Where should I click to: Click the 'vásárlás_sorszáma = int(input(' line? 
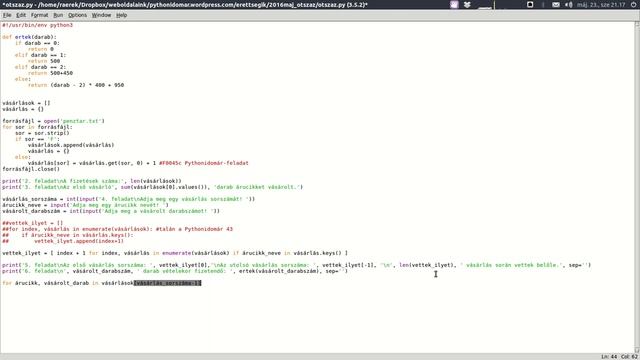(x=129, y=199)
